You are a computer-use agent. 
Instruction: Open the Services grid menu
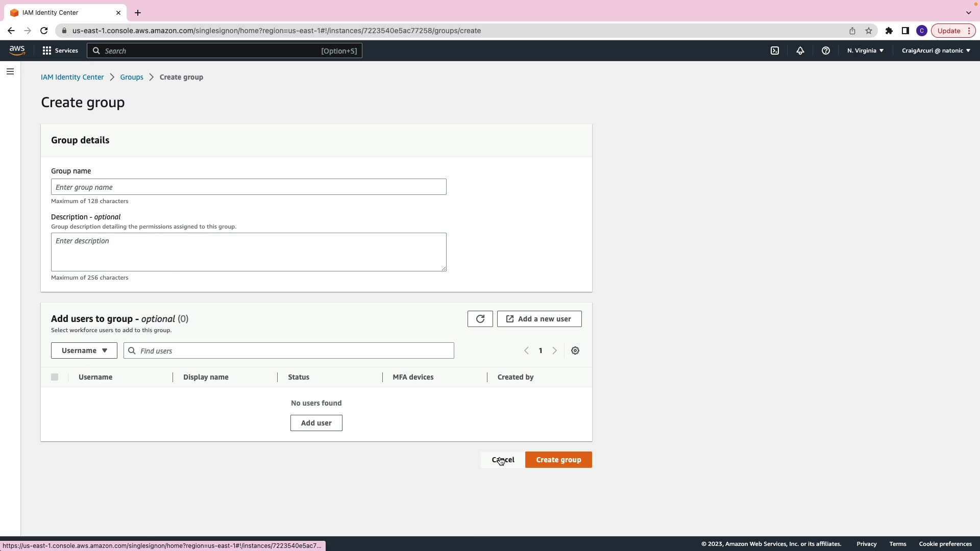[x=60, y=51]
